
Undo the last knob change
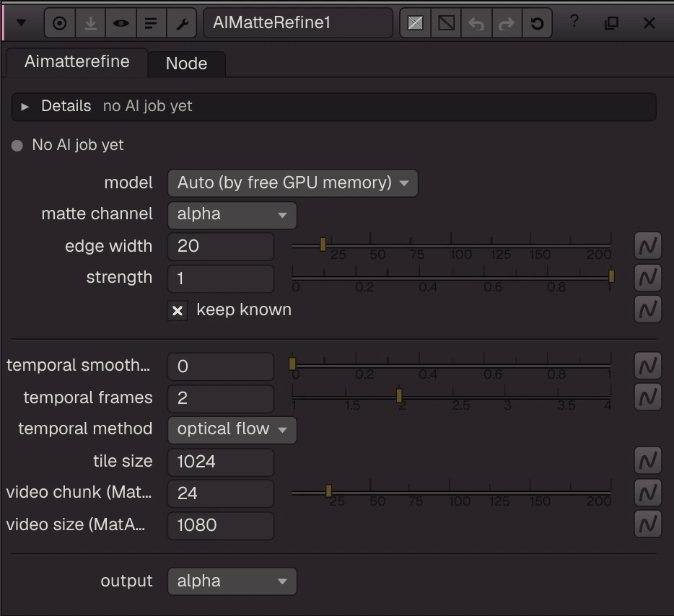(x=476, y=23)
